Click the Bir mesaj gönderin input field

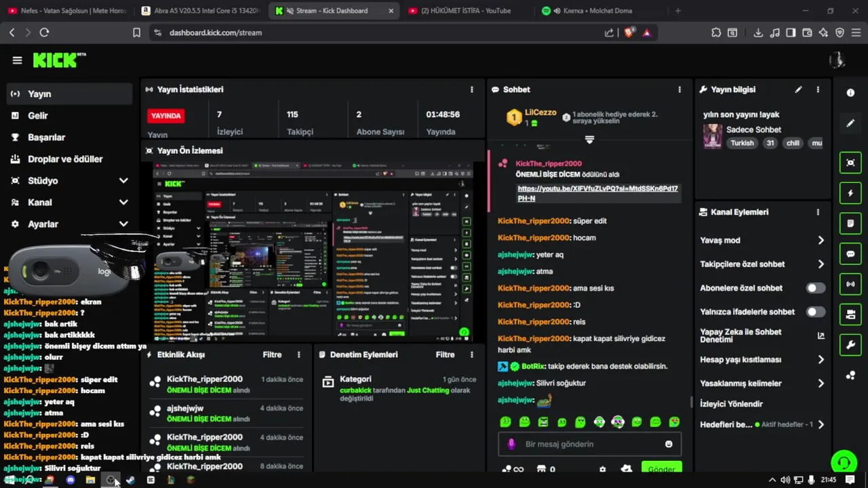(x=589, y=444)
